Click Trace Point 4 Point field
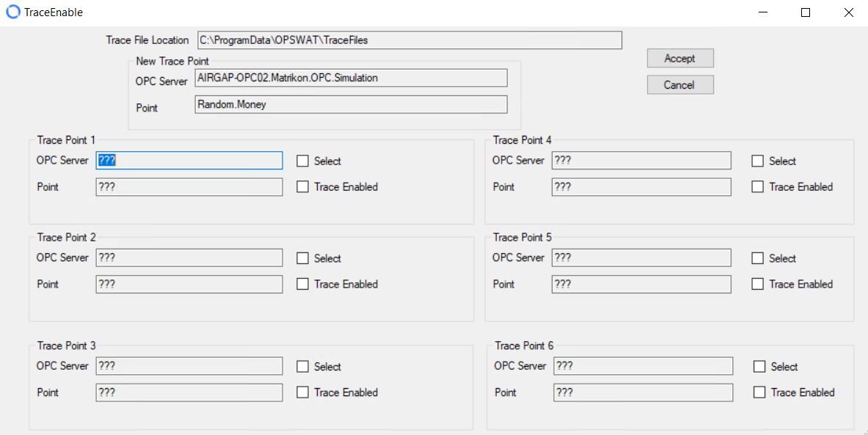The image size is (868, 435). (641, 187)
